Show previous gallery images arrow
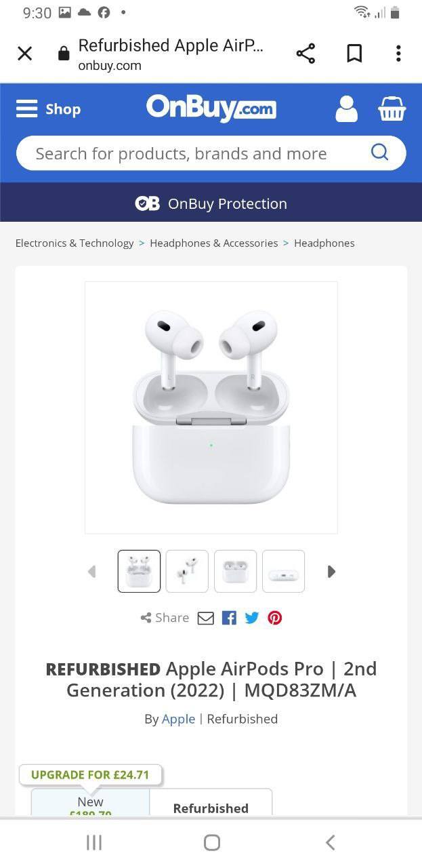The width and height of the screenshot is (422, 868). click(92, 572)
